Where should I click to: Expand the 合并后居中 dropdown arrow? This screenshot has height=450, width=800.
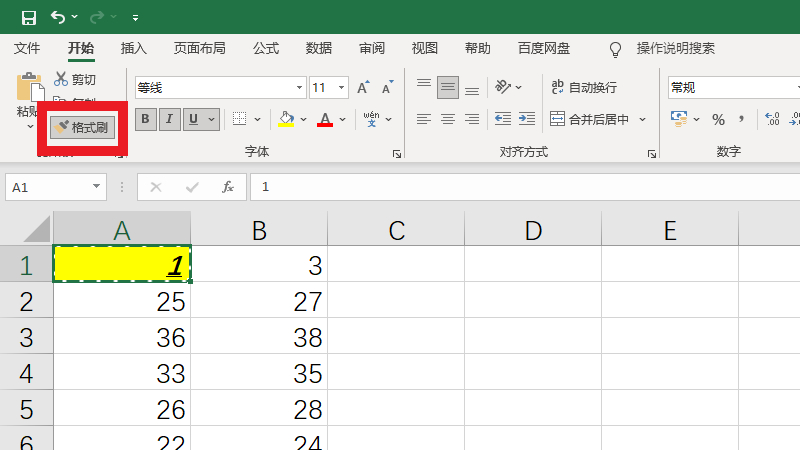(643, 119)
